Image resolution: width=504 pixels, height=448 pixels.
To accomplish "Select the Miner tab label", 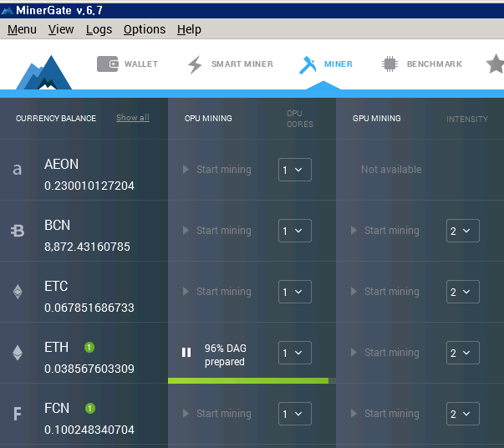I will [339, 64].
